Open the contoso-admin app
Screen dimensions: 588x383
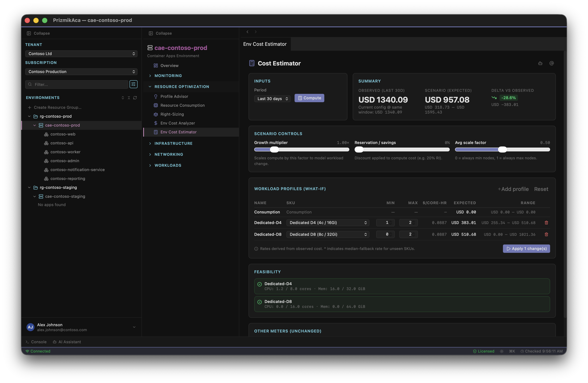coord(65,161)
